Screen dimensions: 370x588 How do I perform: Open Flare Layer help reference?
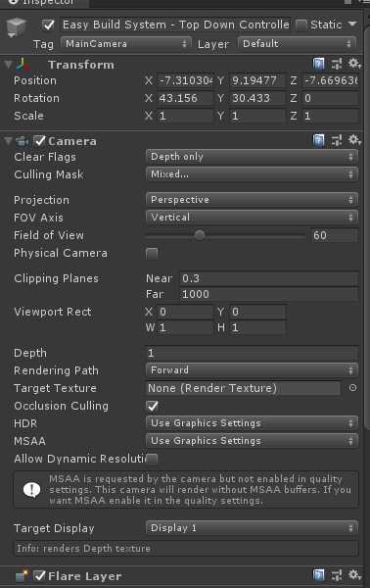(x=318, y=575)
